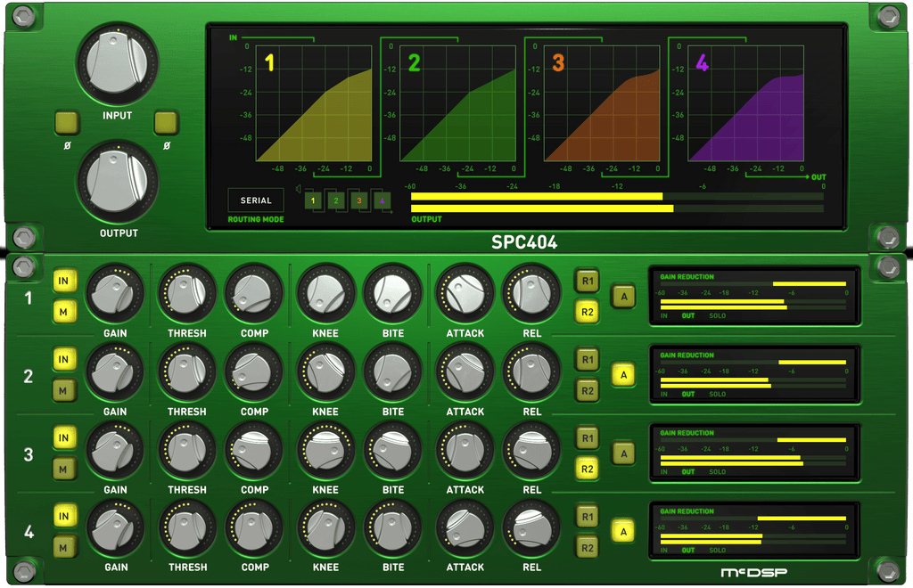
Task: Toggle the right phase invert button
Action: [166, 123]
